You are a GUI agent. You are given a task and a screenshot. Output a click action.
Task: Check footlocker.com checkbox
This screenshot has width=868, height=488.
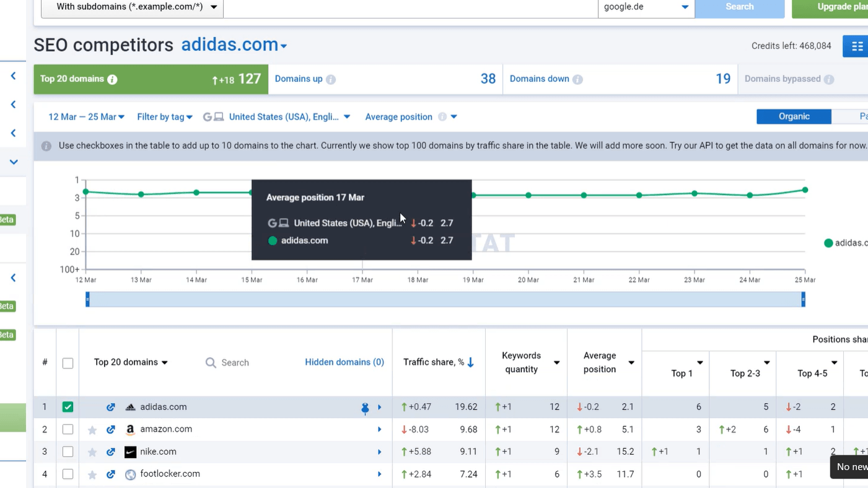[x=68, y=474]
